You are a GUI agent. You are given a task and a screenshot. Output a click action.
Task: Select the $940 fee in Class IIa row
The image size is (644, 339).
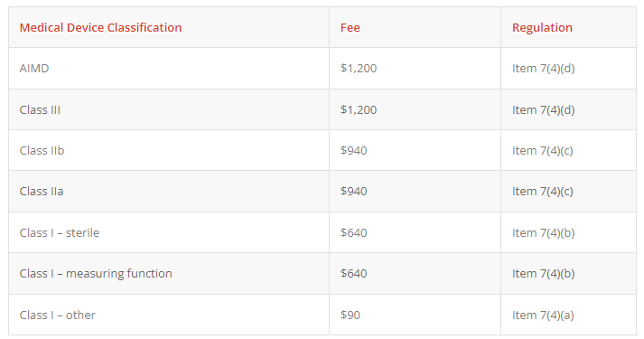pyautogui.click(x=354, y=192)
